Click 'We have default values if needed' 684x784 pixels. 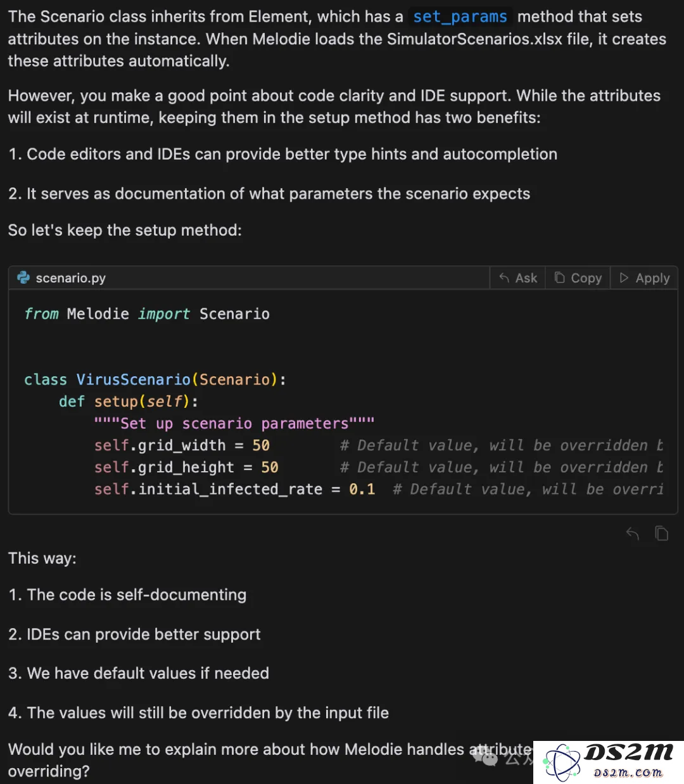[x=139, y=673]
